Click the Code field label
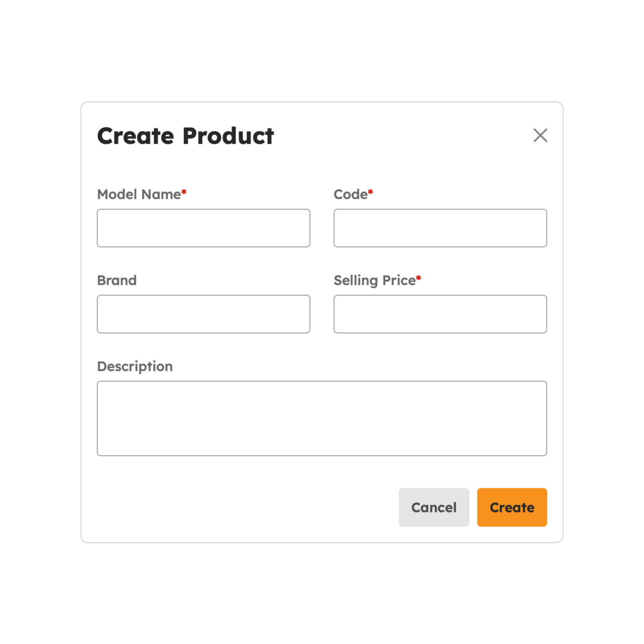The image size is (644, 644). click(350, 194)
